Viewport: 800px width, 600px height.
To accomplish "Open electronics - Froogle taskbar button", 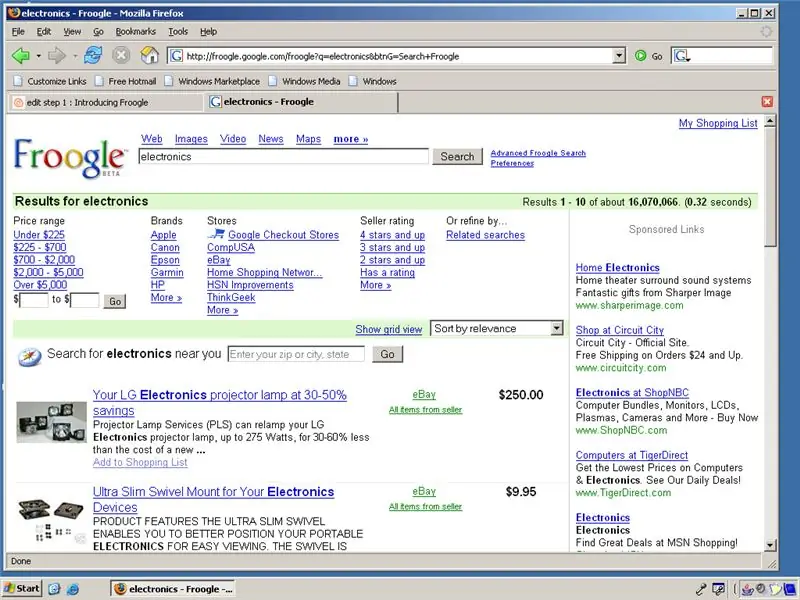I will pos(173,589).
